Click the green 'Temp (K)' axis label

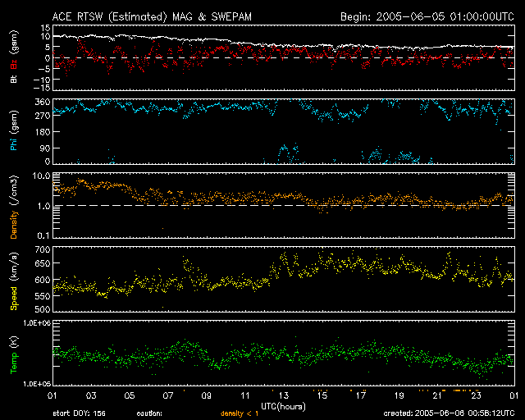(x=14, y=355)
